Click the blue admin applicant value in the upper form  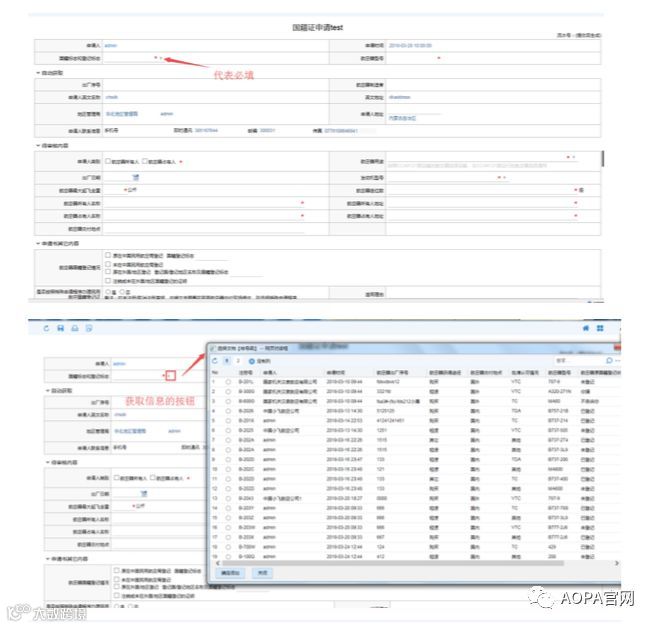(110, 45)
